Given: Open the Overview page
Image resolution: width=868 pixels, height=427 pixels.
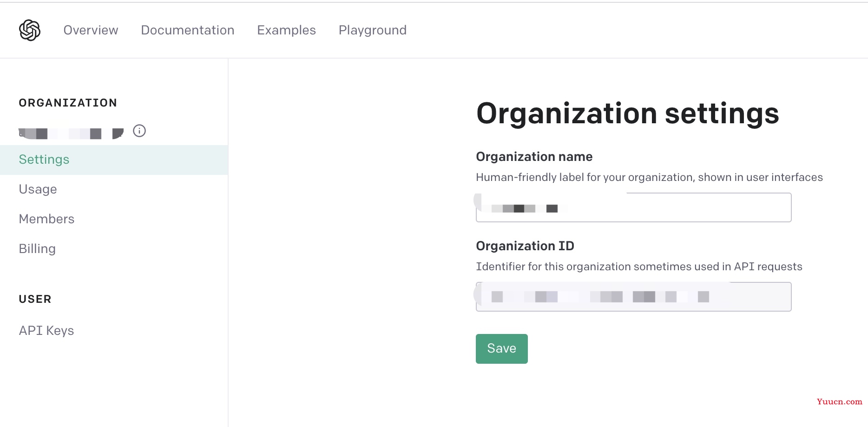Looking at the screenshot, I should click(91, 30).
